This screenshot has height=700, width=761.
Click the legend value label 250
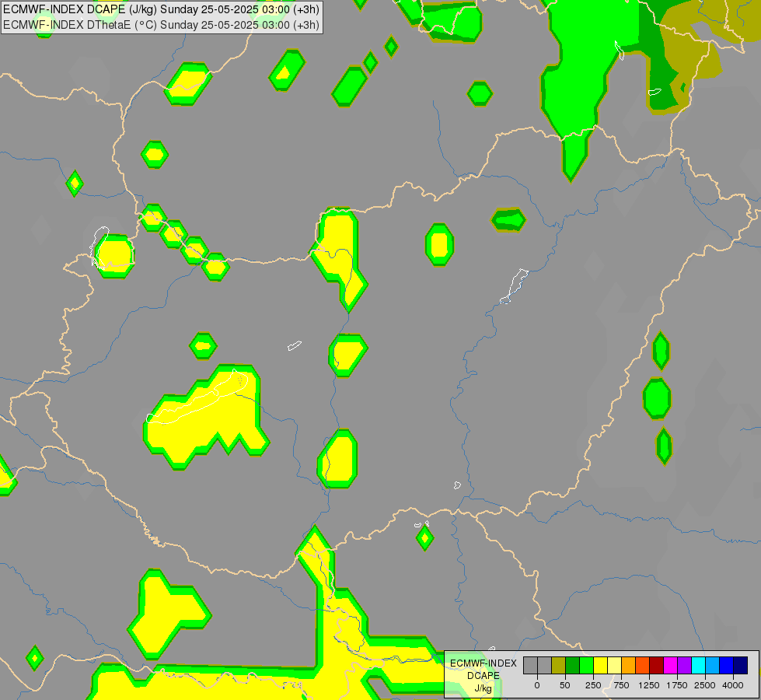(x=593, y=685)
